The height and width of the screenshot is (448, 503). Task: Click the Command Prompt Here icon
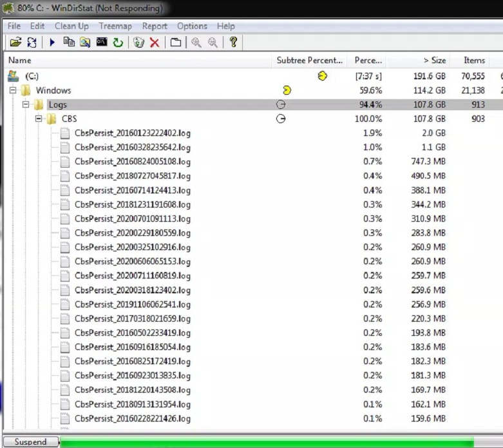click(102, 42)
